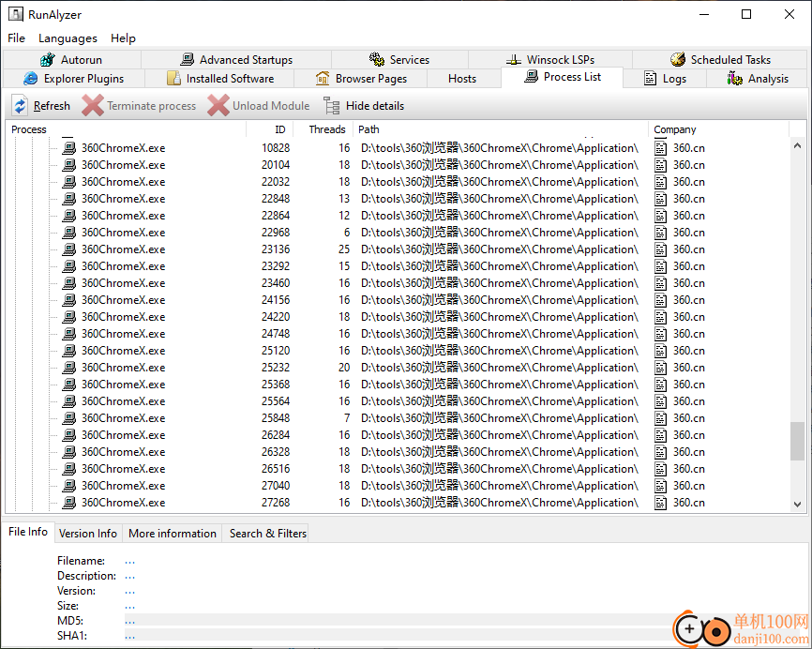Viewport: 812px width, 649px height.
Task: Click the ID value 24156
Action: pyautogui.click(x=276, y=300)
